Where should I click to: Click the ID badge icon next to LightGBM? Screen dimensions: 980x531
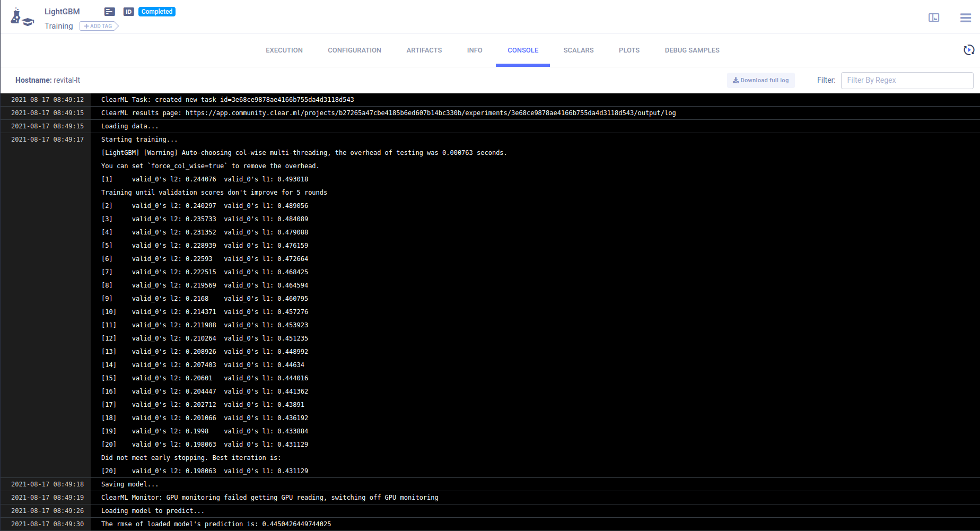point(128,11)
